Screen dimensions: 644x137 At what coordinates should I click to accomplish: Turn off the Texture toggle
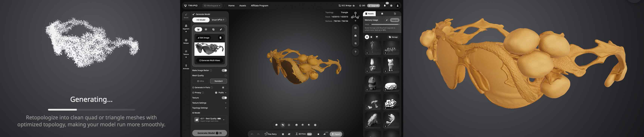click(x=224, y=98)
